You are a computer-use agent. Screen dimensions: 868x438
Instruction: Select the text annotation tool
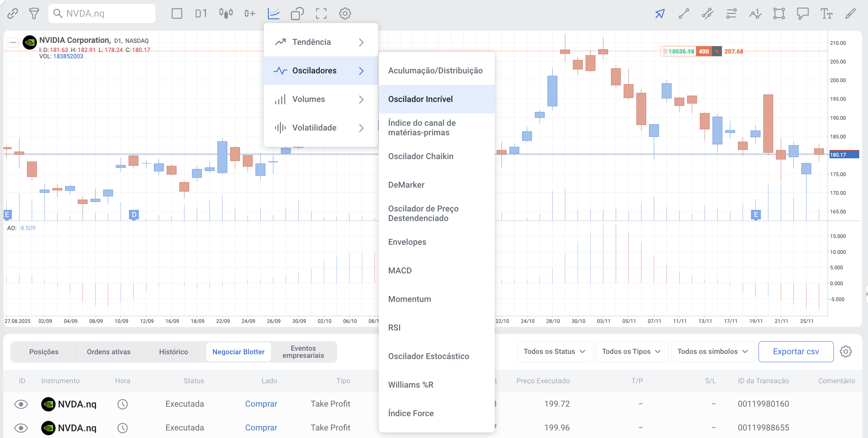click(826, 13)
